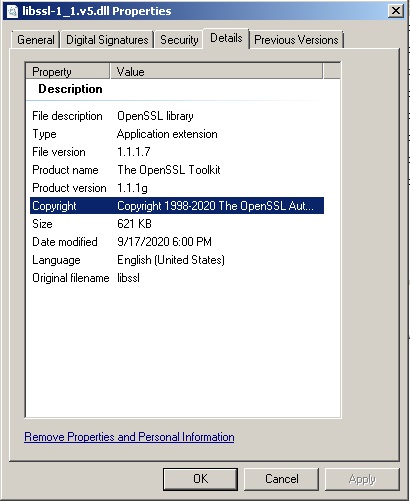Open the Digital Signatures tab
Viewport: 410px width, 501px height.
[107, 40]
